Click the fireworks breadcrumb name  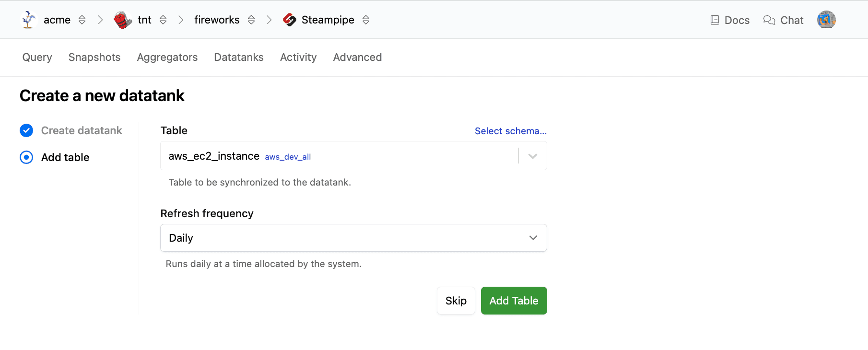[217, 20]
